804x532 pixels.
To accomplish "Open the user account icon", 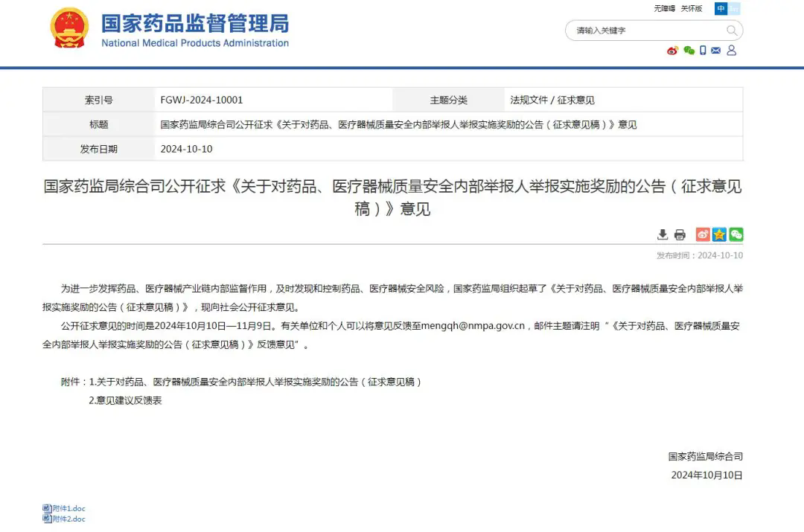I will coord(731,51).
